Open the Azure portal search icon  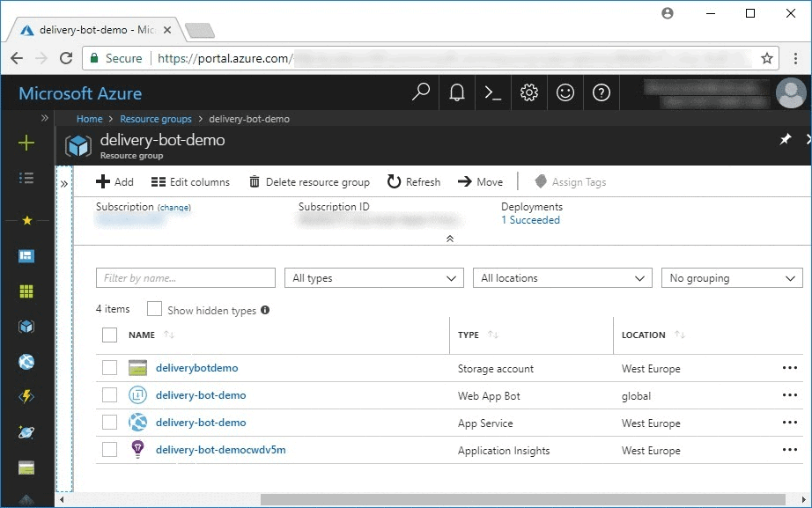coord(420,92)
